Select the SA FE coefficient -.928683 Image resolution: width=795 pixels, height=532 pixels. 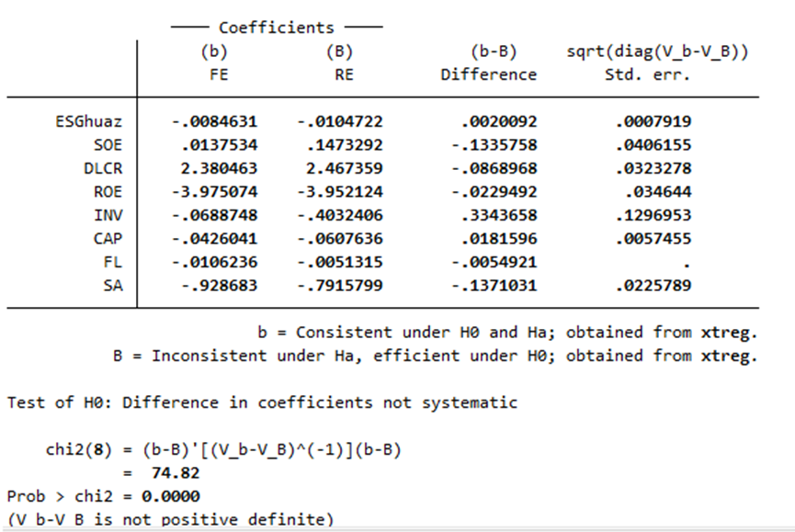220,286
